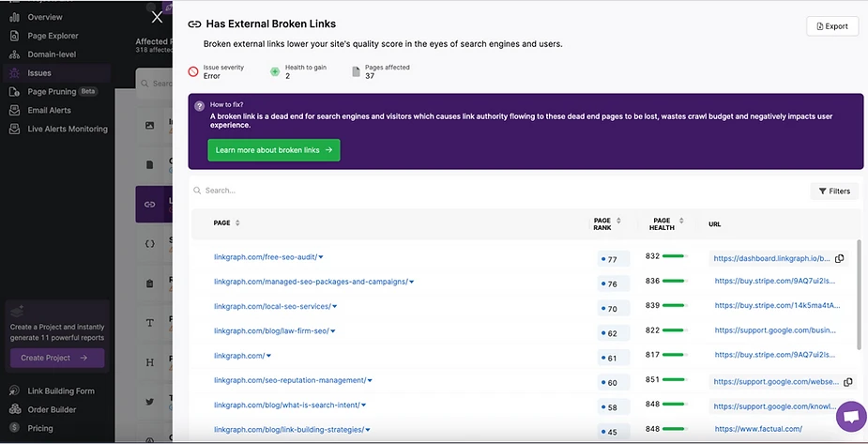Click the Link Building Form icon
This screenshot has width=868, height=444.
15,390
